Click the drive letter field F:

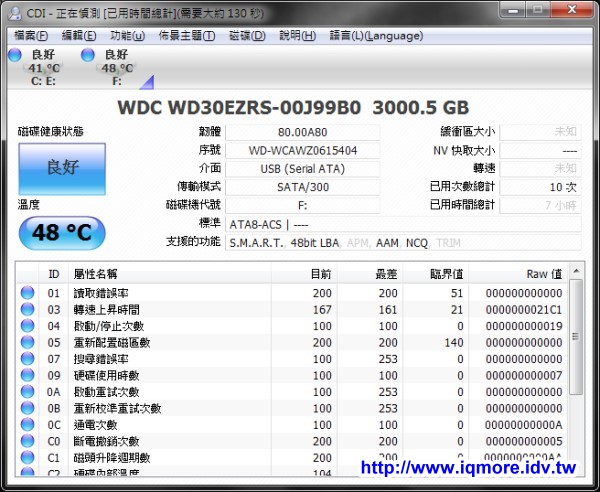click(303, 205)
